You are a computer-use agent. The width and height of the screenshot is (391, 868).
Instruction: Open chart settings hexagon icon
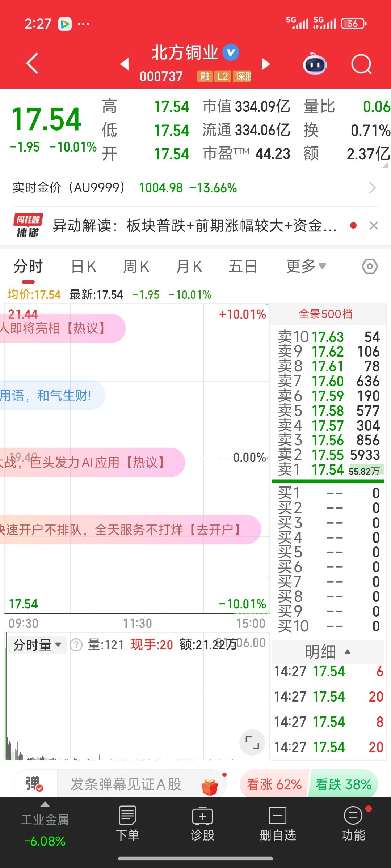coord(370,267)
